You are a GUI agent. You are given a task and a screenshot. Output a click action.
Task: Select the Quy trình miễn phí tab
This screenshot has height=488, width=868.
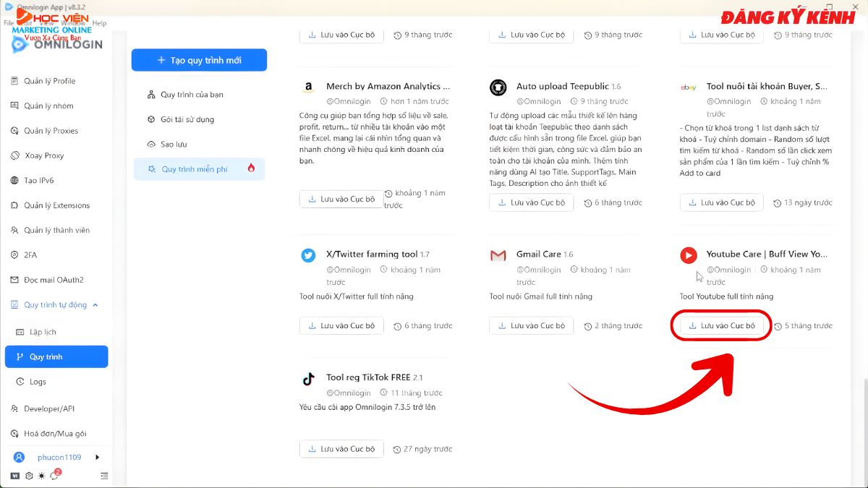194,169
